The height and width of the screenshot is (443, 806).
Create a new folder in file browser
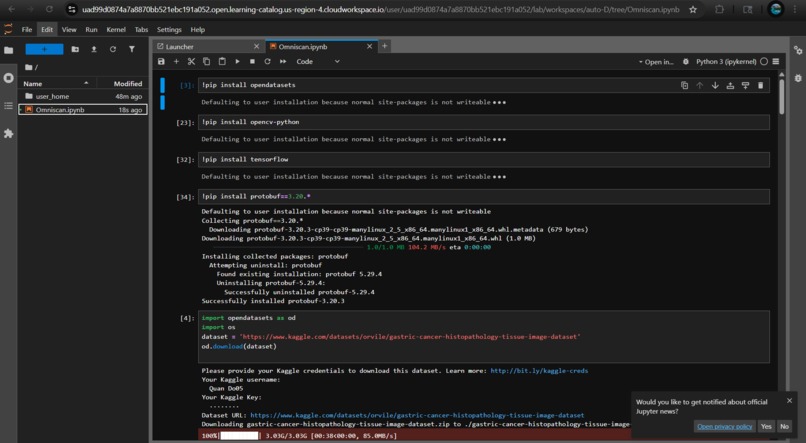[75, 49]
